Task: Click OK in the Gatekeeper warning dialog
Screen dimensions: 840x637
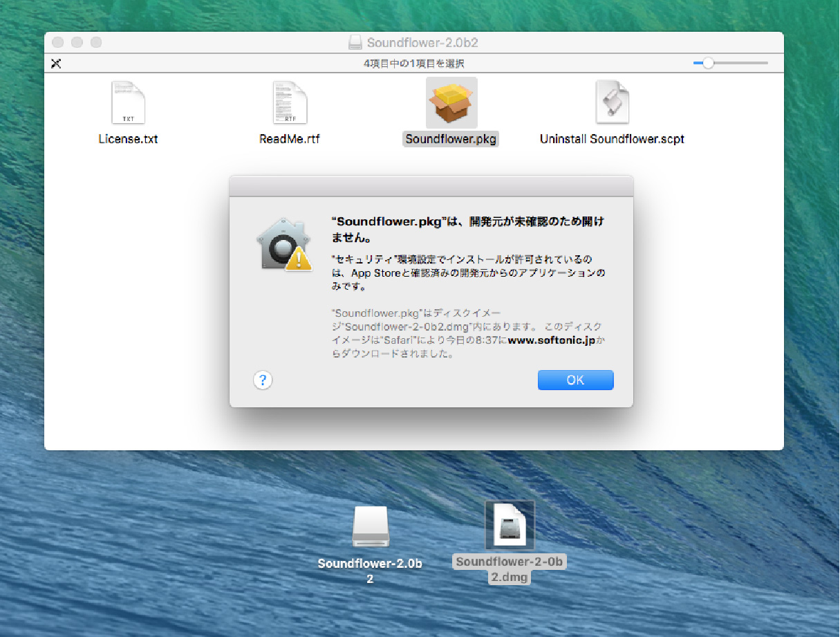Action: click(x=575, y=380)
